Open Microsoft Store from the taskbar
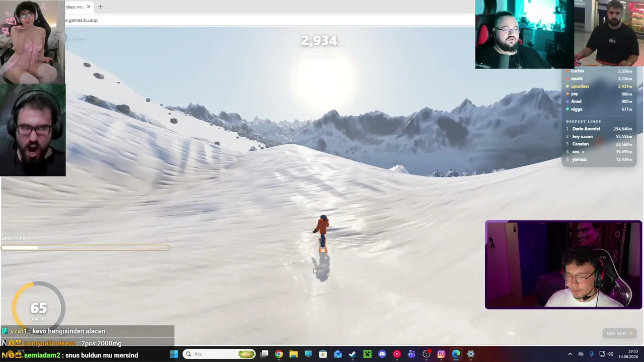This screenshot has width=644, height=362. (323, 354)
